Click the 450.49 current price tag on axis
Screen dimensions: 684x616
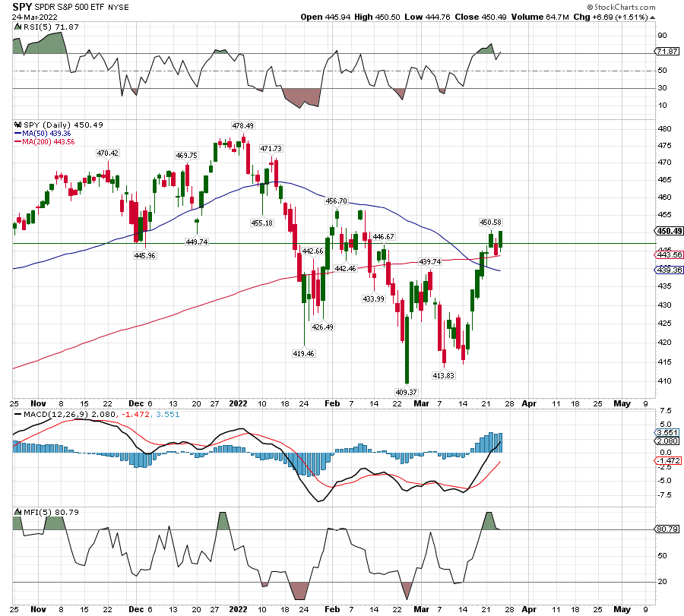tap(669, 231)
